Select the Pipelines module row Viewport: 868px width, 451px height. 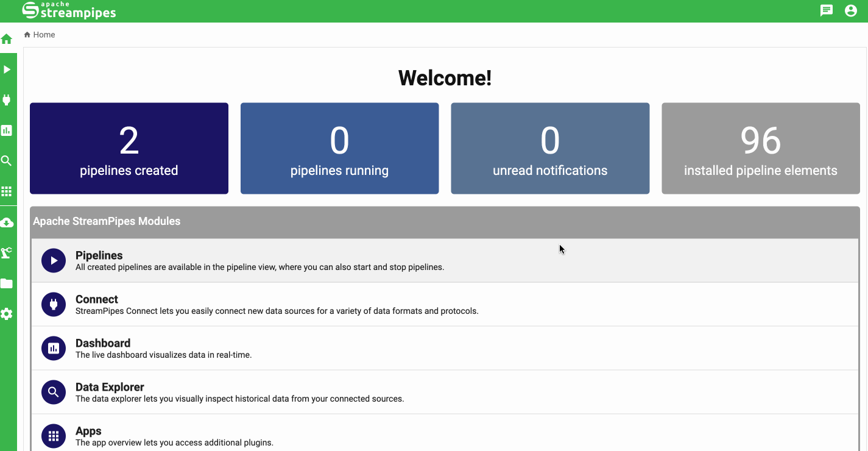tap(445, 260)
